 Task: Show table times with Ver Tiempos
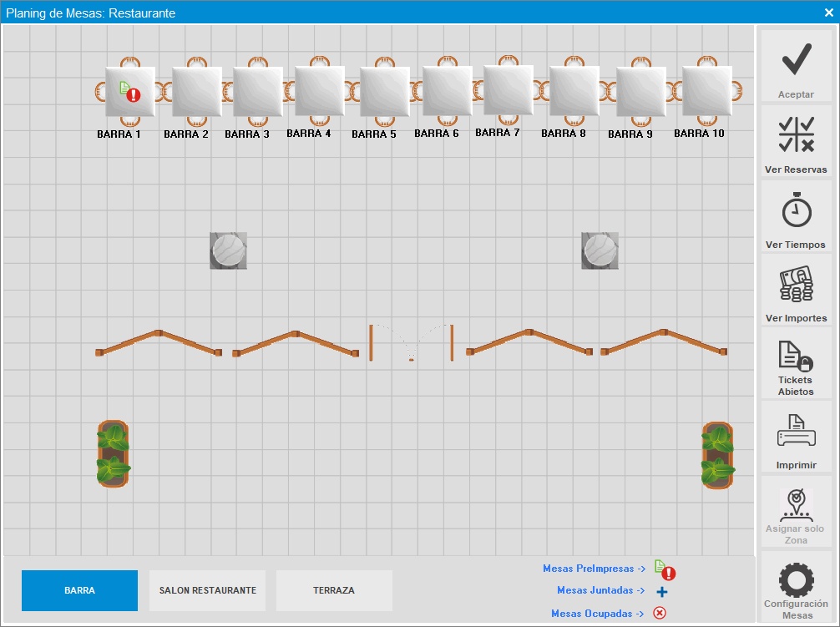[796, 210]
